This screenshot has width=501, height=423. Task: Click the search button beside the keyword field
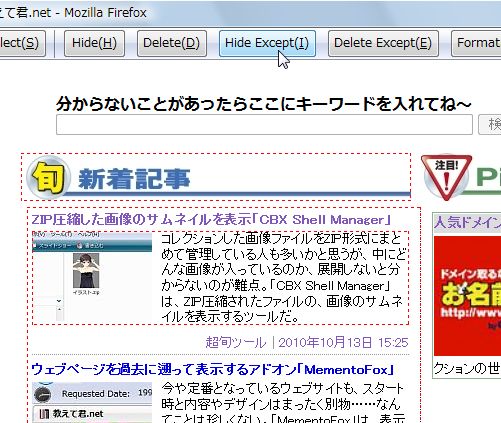coord(490,125)
